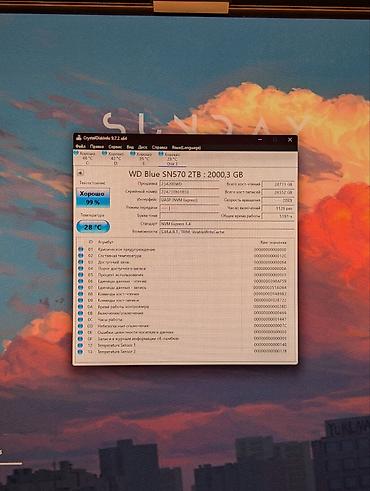Open the Файл menu
The width and height of the screenshot is (370, 491).
pos(80,147)
